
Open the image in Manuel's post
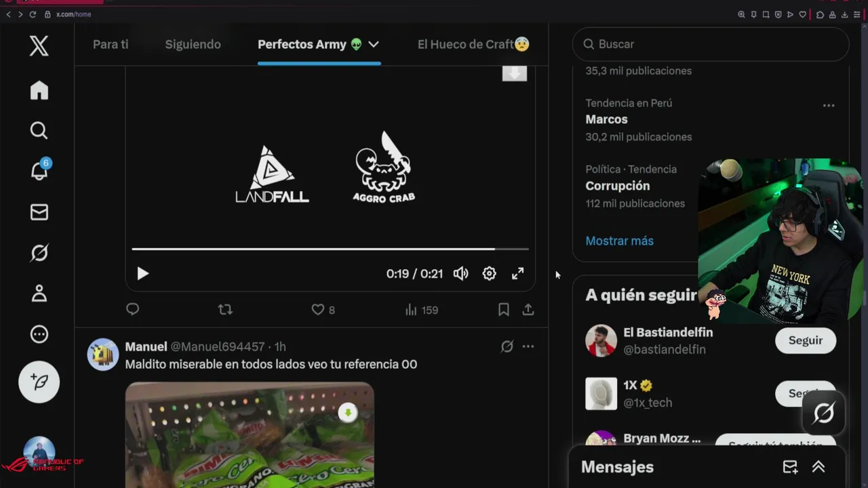[250, 434]
